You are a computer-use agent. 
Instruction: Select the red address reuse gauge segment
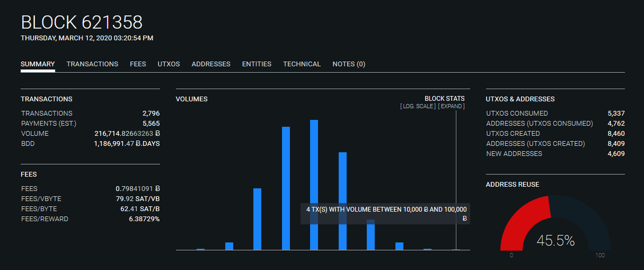tap(523, 223)
